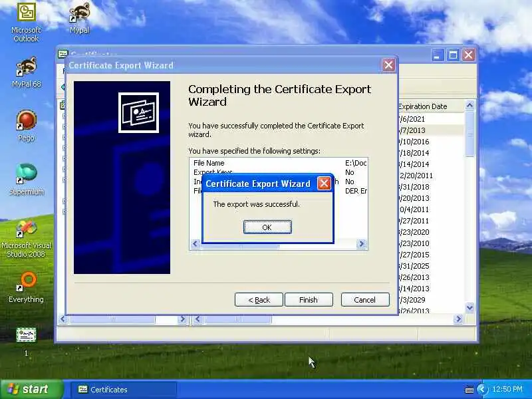Open Microsoft Visual Studio 2008 shortcut
This screenshot has width=532, height=399.
(x=26, y=239)
